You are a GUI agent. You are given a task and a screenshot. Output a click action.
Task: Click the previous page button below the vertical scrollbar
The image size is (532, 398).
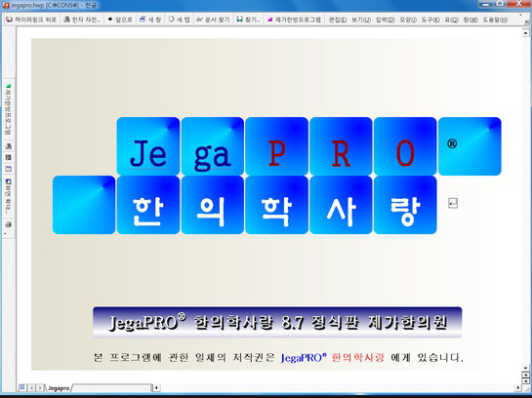(x=525, y=375)
